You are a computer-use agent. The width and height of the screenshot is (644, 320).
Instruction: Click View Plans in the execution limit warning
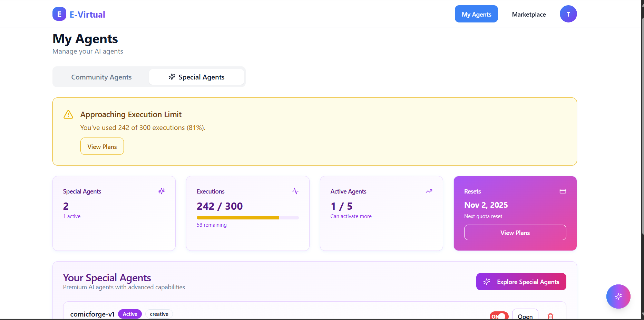point(102,146)
